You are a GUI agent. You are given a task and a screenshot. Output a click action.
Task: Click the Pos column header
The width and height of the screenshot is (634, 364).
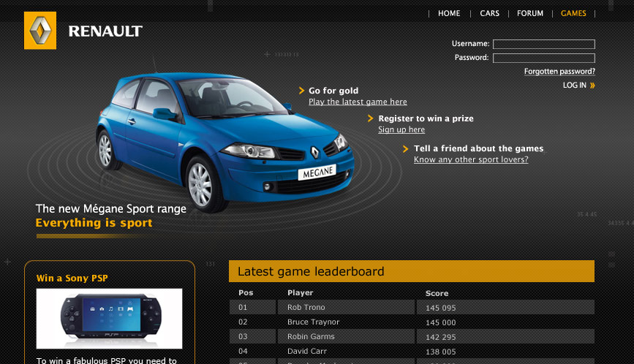[246, 293]
